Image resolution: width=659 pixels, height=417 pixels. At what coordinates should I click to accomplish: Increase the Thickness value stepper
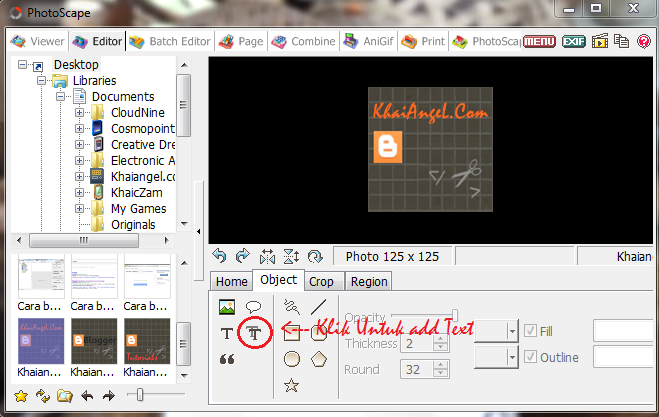(x=440, y=339)
